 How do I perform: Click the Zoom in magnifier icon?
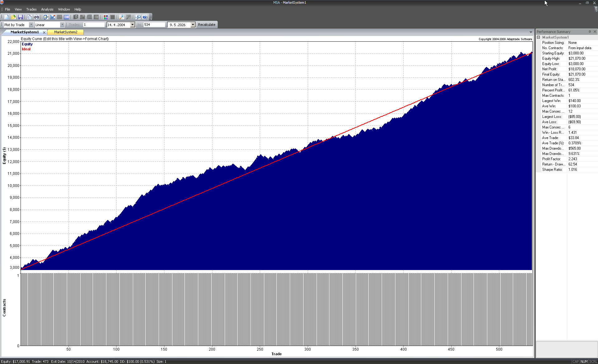coord(122,17)
